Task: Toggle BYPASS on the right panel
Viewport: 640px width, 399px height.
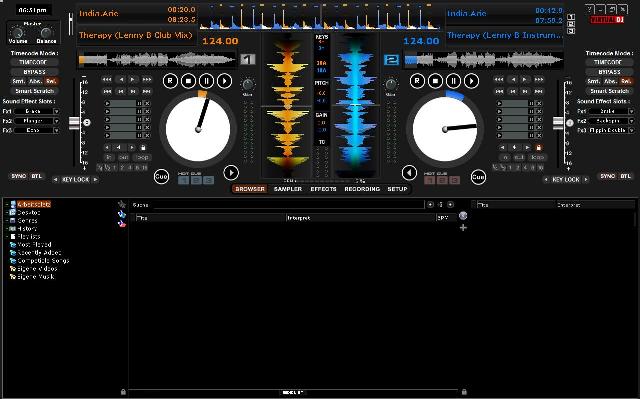Action: coord(608,72)
